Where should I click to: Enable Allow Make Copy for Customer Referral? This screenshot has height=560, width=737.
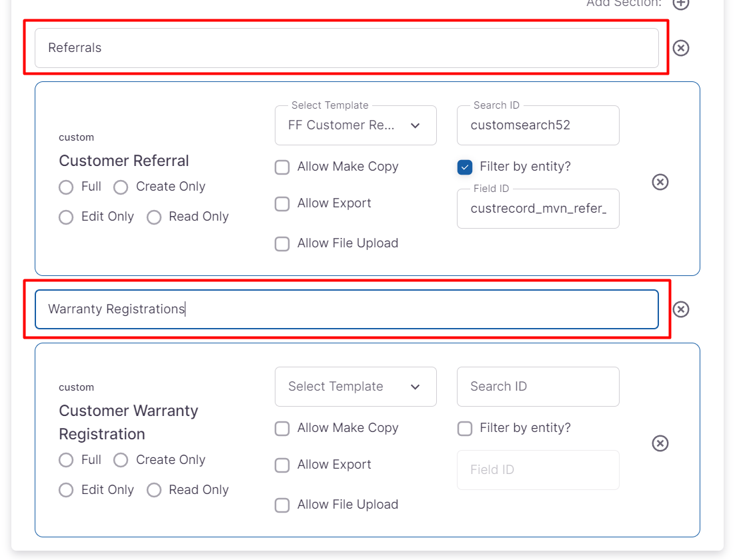pos(282,167)
